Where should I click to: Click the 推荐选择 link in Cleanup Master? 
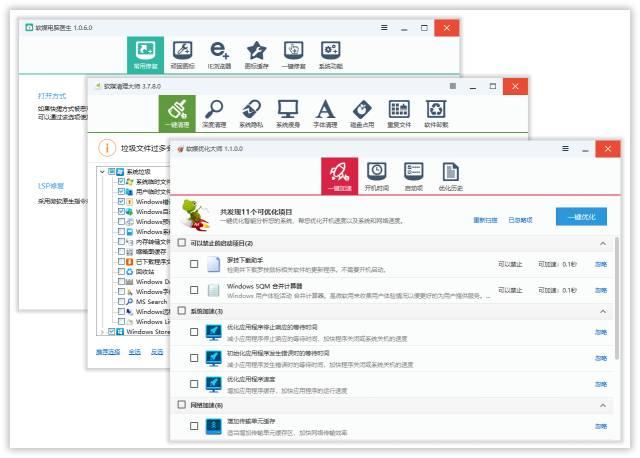(x=108, y=351)
